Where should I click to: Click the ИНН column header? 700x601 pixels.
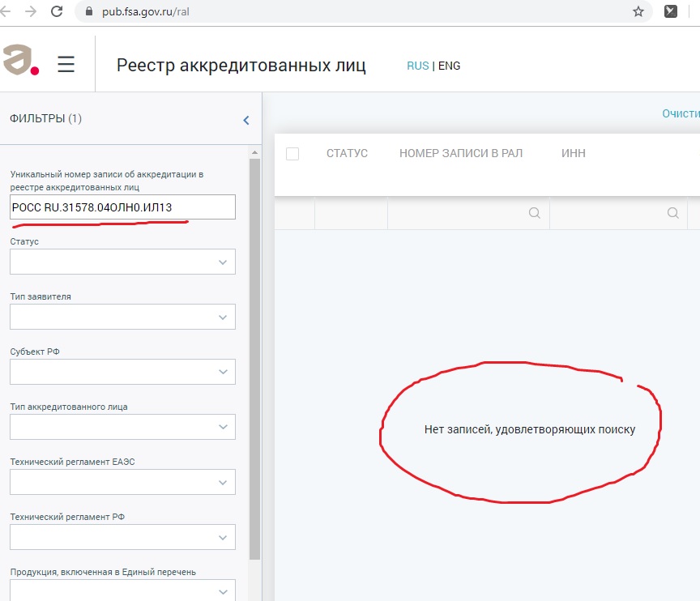tap(573, 153)
